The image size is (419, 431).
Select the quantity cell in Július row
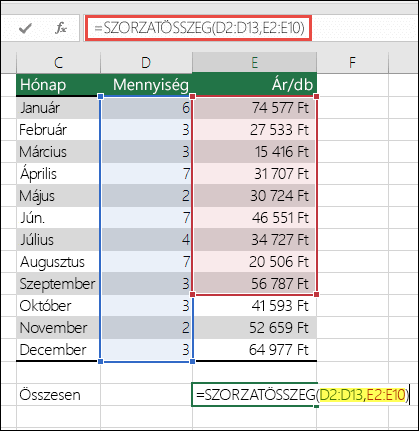pos(146,240)
